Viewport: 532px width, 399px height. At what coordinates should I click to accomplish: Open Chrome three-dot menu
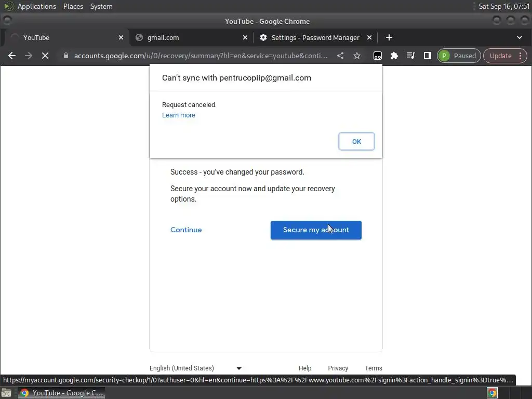[521, 56]
